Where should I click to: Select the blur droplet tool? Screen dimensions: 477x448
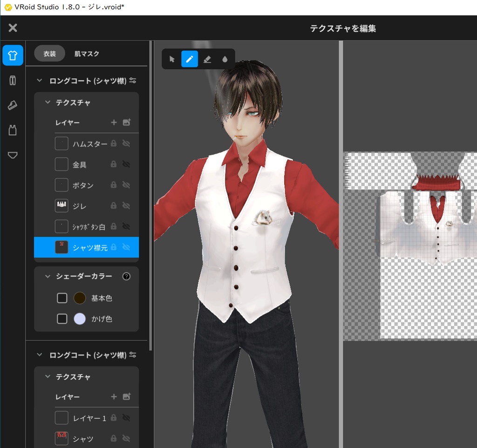click(x=225, y=59)
